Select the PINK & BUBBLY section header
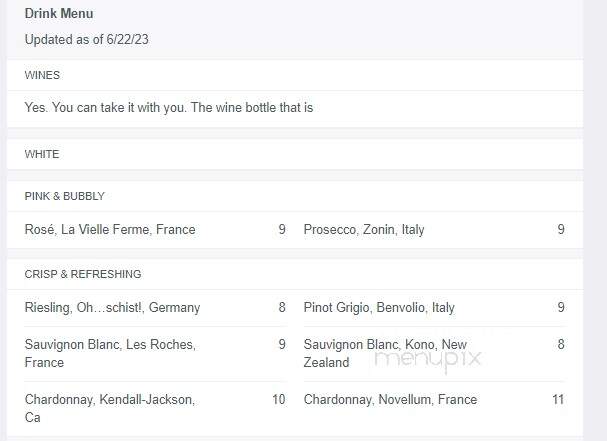The image size is (607, 441). [65, 196]
